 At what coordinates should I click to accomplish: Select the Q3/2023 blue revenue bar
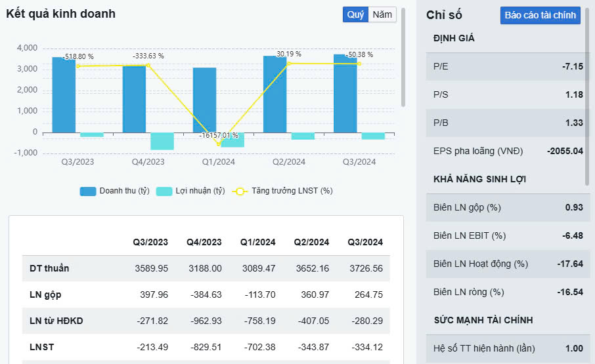pos(64,95)
